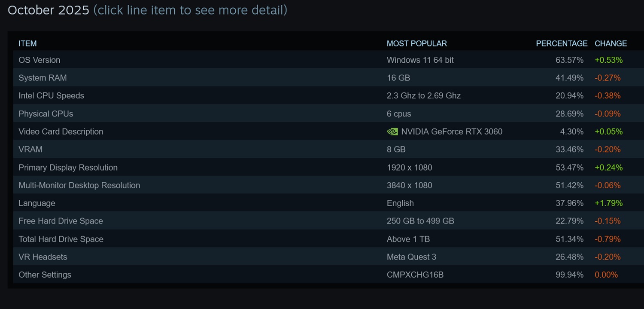
Task: Click the 99.94% percentage value
Action: [x=569, y=275]
